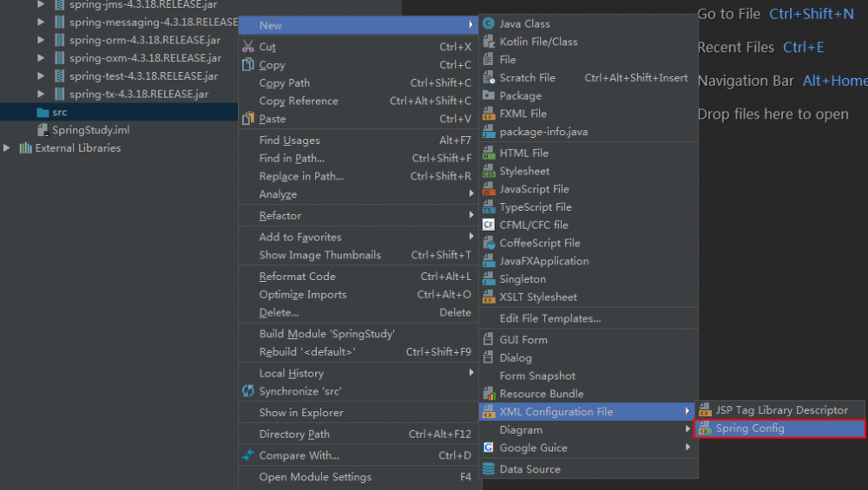This screenshot has width=868, height=490.
Task: Click the Cut scissors icon
Action: pyautogui.click(x=248, y=47)
